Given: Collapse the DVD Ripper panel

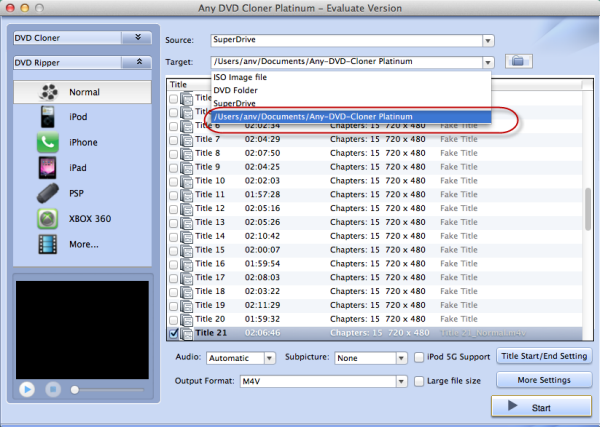Looking at the screenshot, I should click(x=137, y=62).
